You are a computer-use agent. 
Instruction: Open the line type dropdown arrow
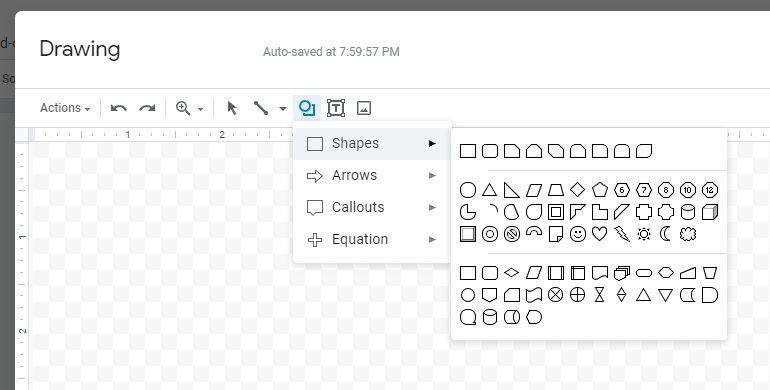point(282,109)
